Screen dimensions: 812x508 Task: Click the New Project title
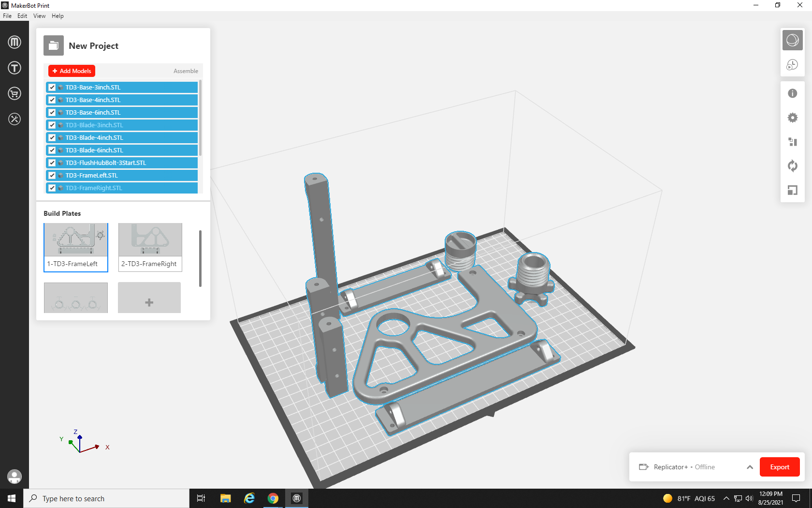coord(94,46)
